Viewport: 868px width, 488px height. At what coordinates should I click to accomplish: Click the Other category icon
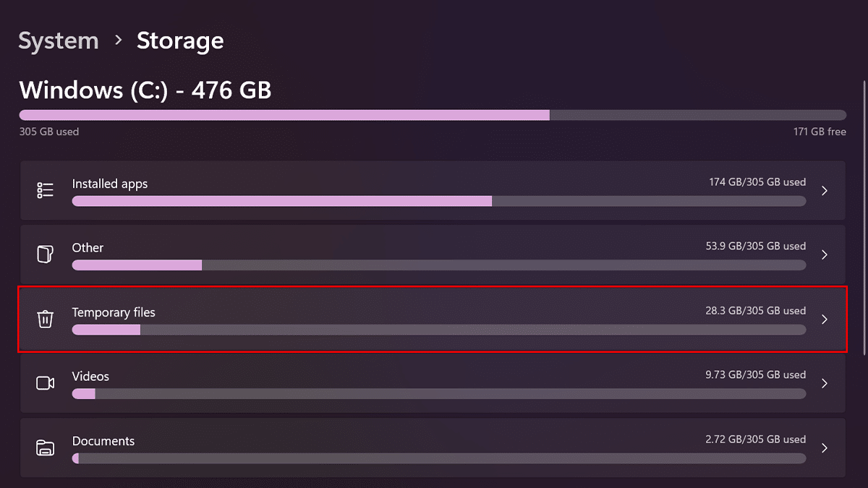[x=45, y=254]
